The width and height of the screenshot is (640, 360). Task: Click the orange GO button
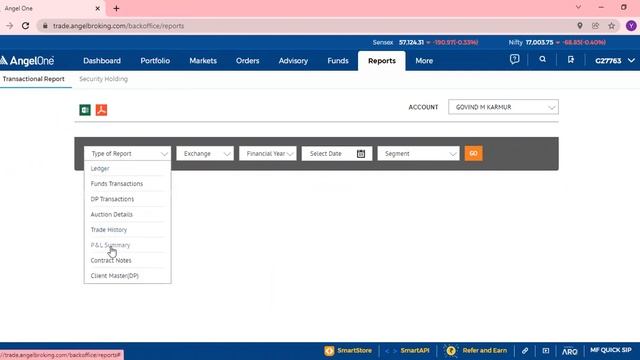coord(473,153)
